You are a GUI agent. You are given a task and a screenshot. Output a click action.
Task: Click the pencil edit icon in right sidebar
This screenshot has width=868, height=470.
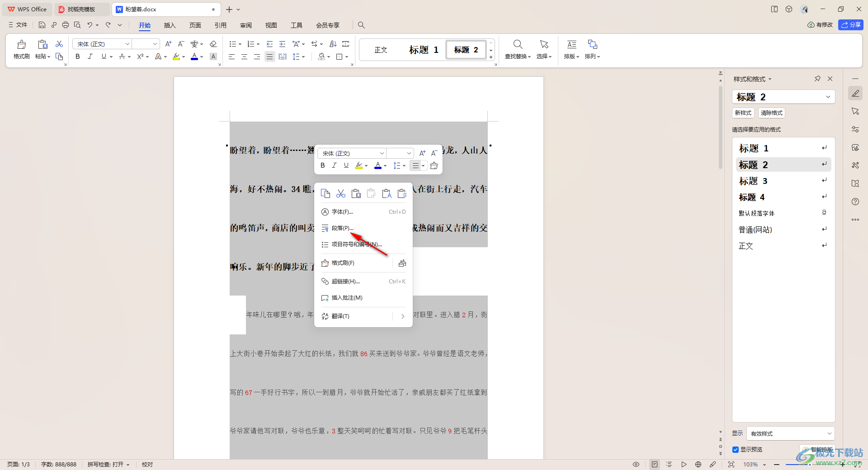pyautogui.click(x=855, y=94)
